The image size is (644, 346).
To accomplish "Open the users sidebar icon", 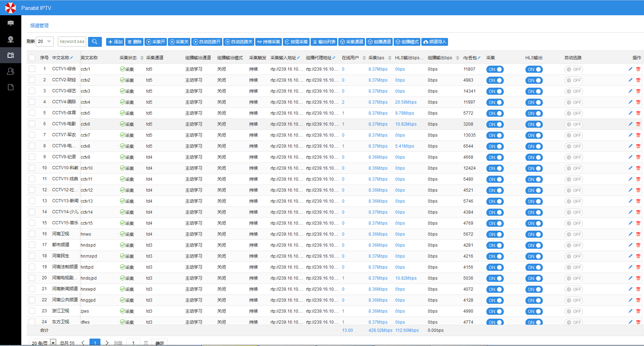I will [x=11, y=71].
